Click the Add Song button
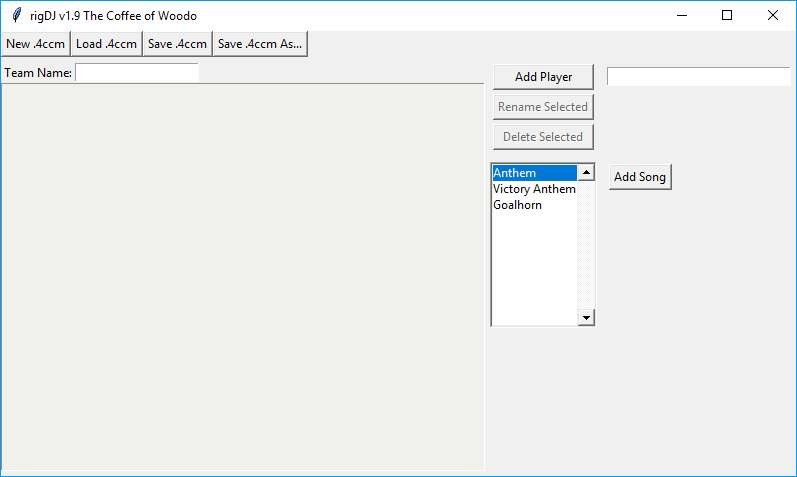797x477 pixels. [x=640, y=177]
